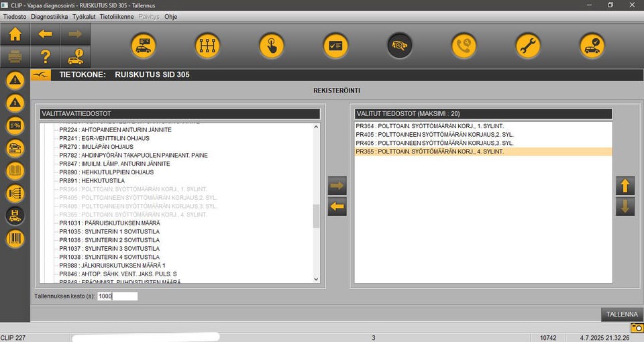
Task: Select PR364 in the selected files list
Action: 484,126
